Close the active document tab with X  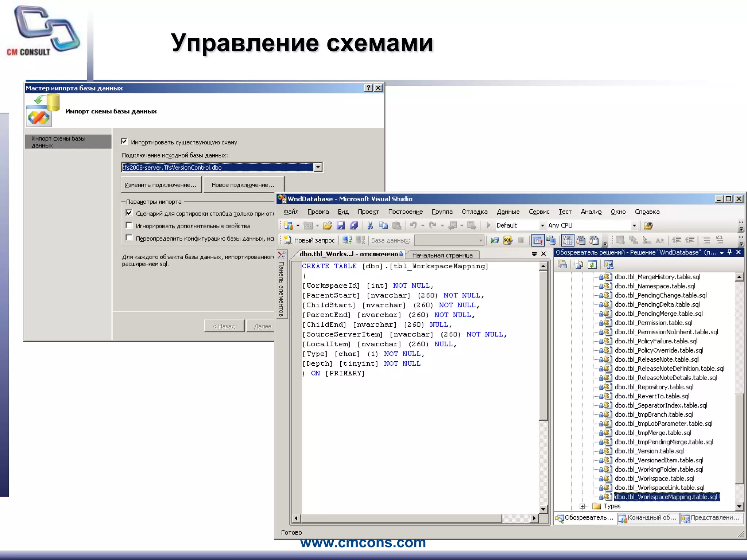tap(543, 254)
